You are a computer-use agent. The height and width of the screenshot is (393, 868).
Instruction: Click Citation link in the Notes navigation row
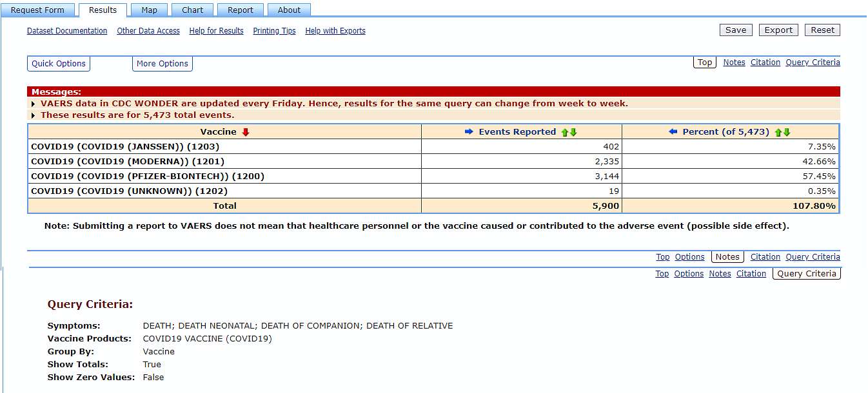(765, 257)
